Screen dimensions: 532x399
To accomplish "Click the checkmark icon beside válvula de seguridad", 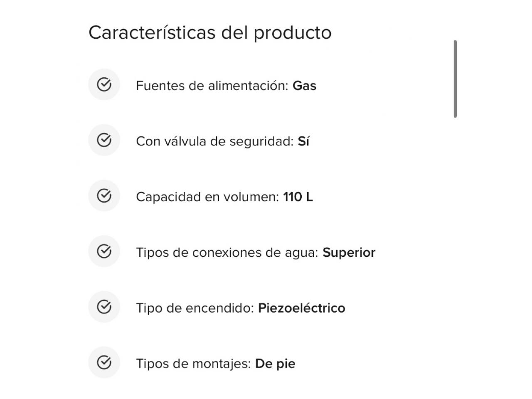I will (104, 140).
